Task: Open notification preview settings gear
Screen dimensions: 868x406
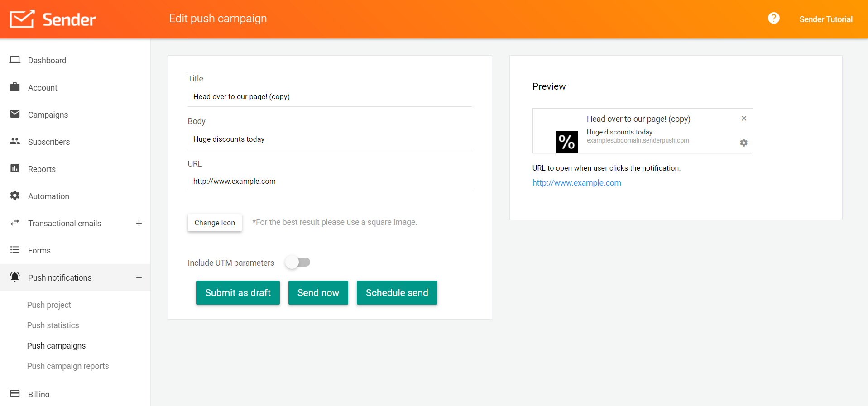Action: (743, 143)
